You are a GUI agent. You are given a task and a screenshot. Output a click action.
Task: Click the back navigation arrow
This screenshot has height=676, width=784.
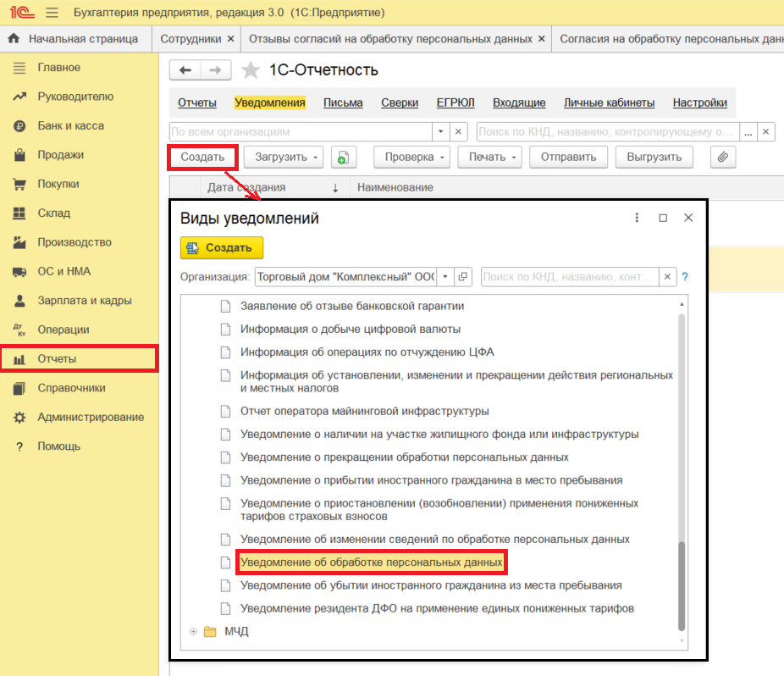(185, 70)
